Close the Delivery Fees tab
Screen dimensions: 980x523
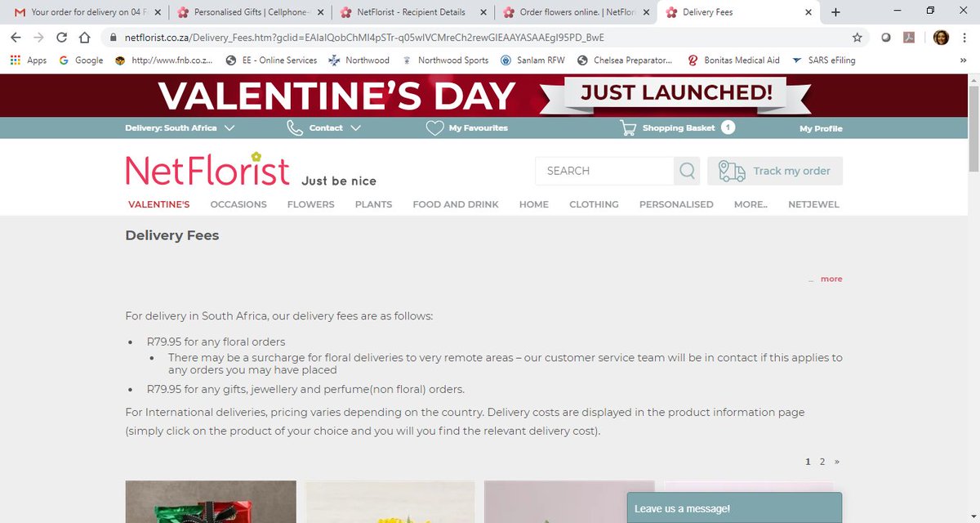click(808, 12)
